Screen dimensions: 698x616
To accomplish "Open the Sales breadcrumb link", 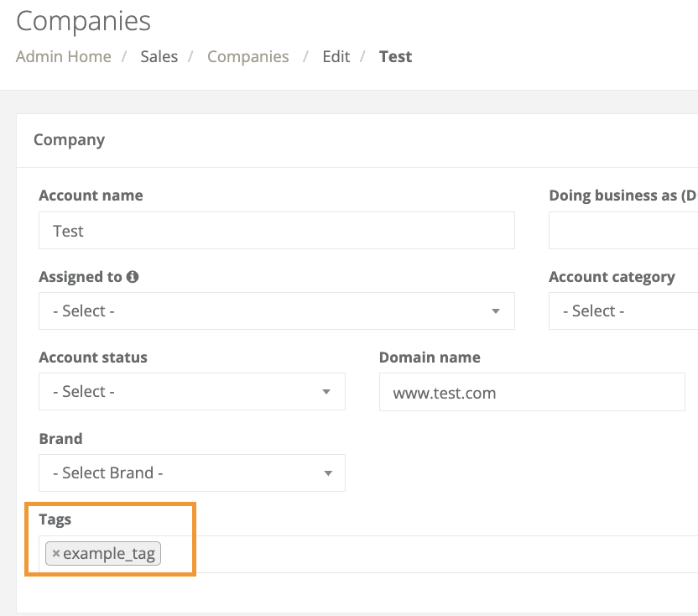I will pos(159,56).
